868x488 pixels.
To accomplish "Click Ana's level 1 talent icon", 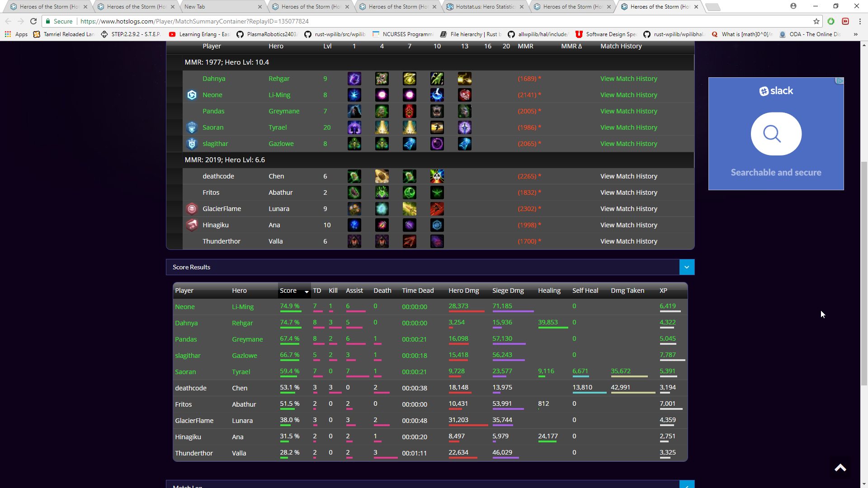I will (x=354, y=225).
